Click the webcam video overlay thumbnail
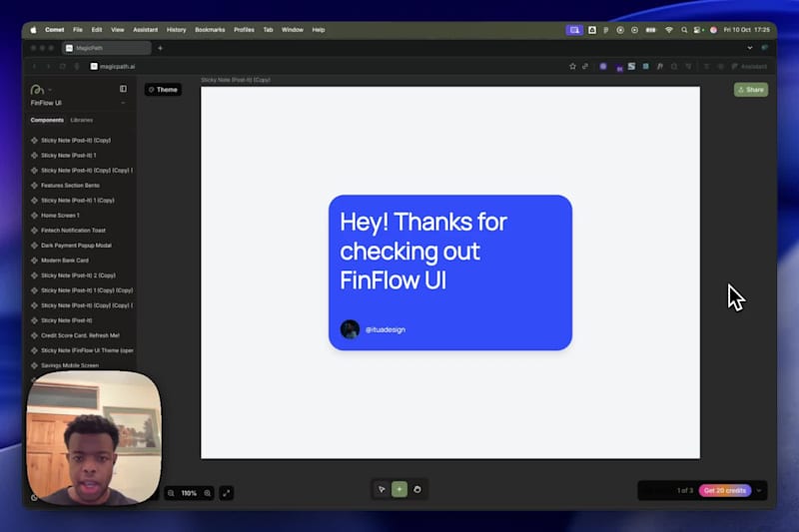Viewport: 799px width, 532px height. pyautogui.click(x=94, y=438)
